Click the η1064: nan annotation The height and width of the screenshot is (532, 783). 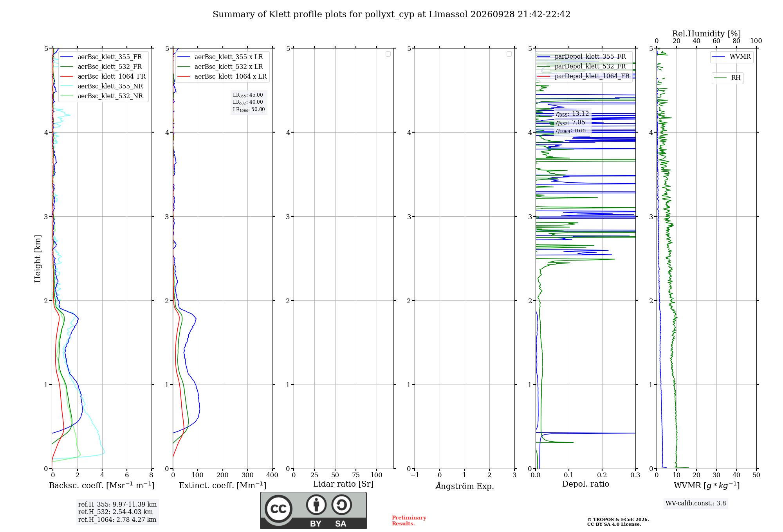(571, 131)
